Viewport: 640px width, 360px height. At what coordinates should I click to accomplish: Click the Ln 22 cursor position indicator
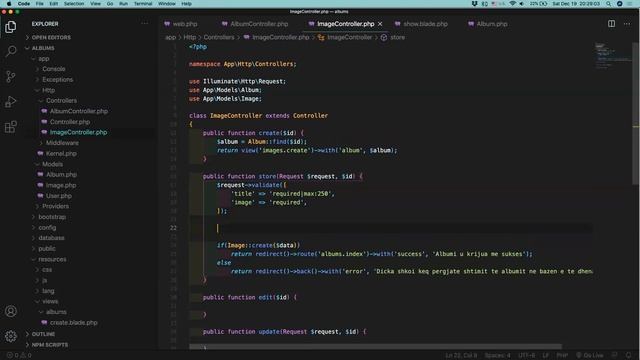coord(461,356)
